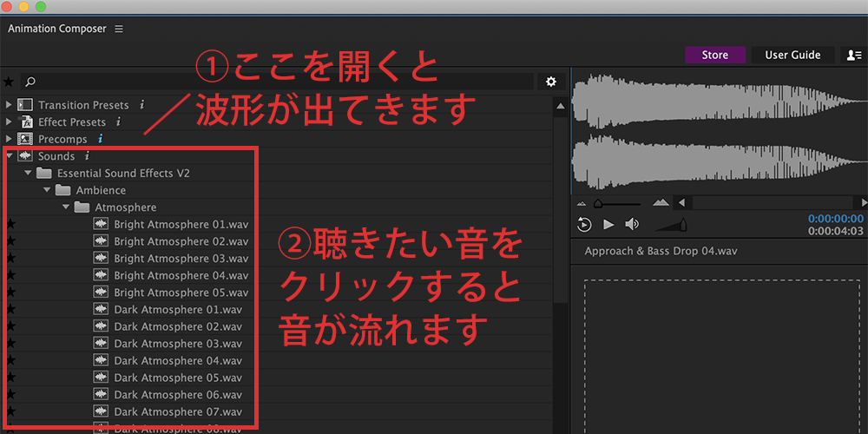Open the Store
The height and width of the screenshot is (434, 868).
click(x=715, y=55)
